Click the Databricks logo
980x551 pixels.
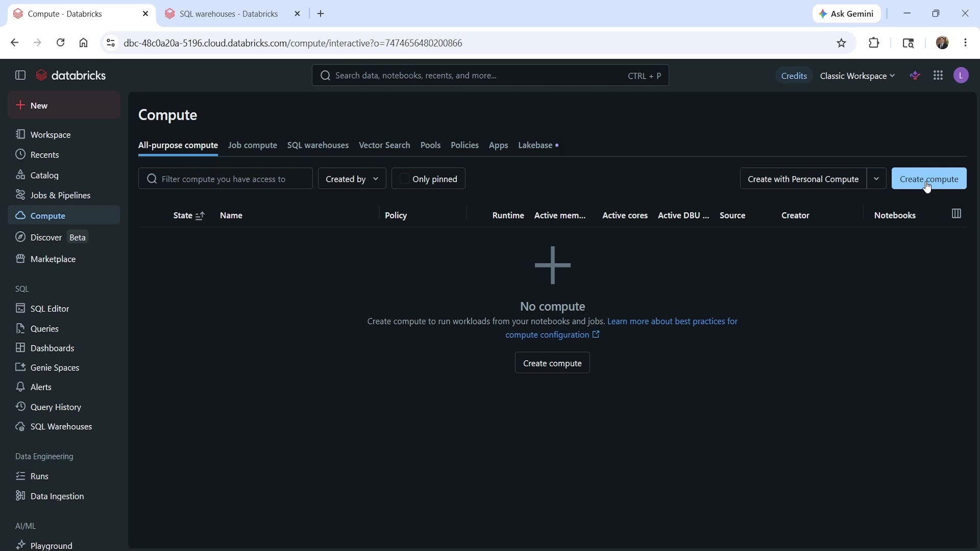pos(71,76)
